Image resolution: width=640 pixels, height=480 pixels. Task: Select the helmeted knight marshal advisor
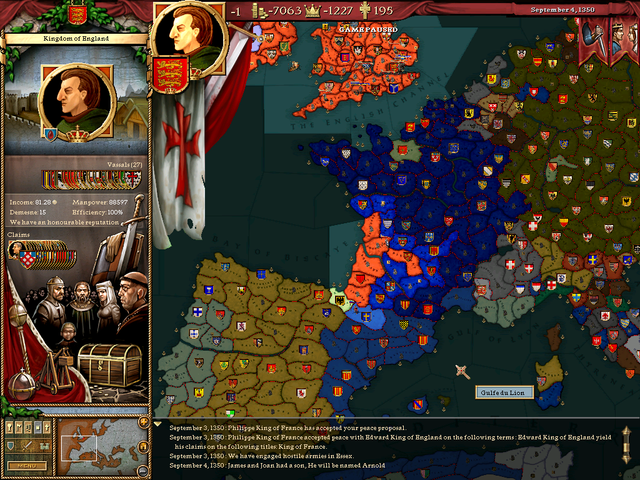(52, 300)
